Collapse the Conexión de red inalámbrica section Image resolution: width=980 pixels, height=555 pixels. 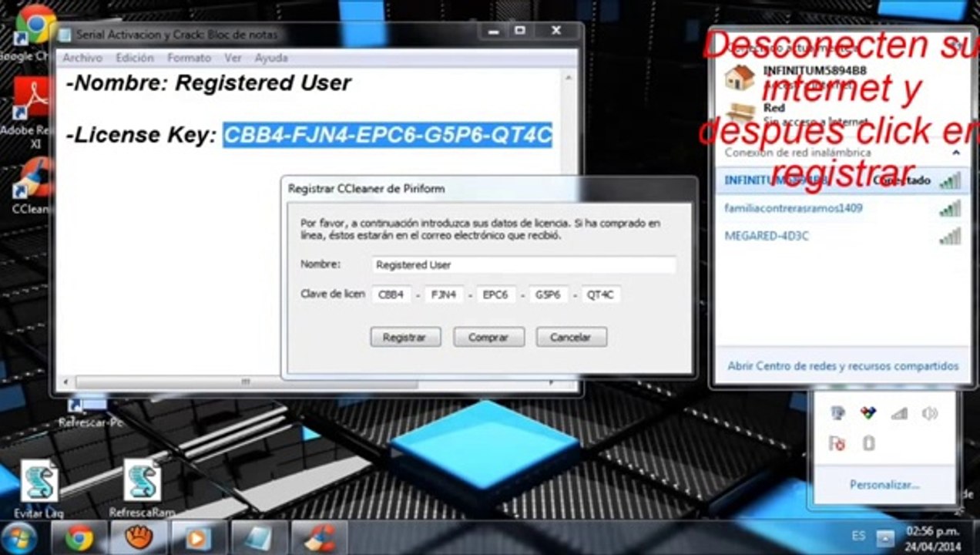956,153
